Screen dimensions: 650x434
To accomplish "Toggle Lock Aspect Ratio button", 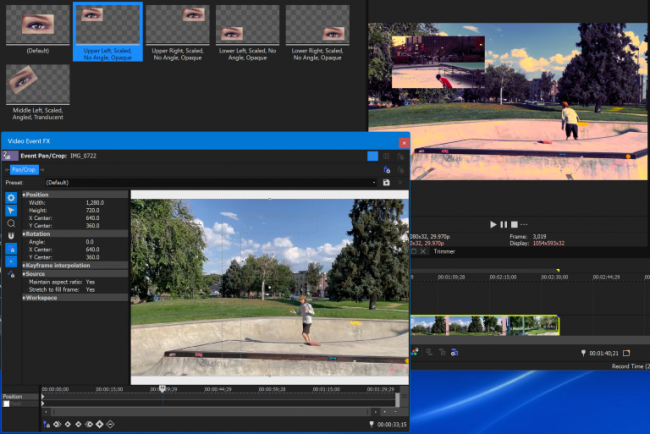I will [11, 249].
